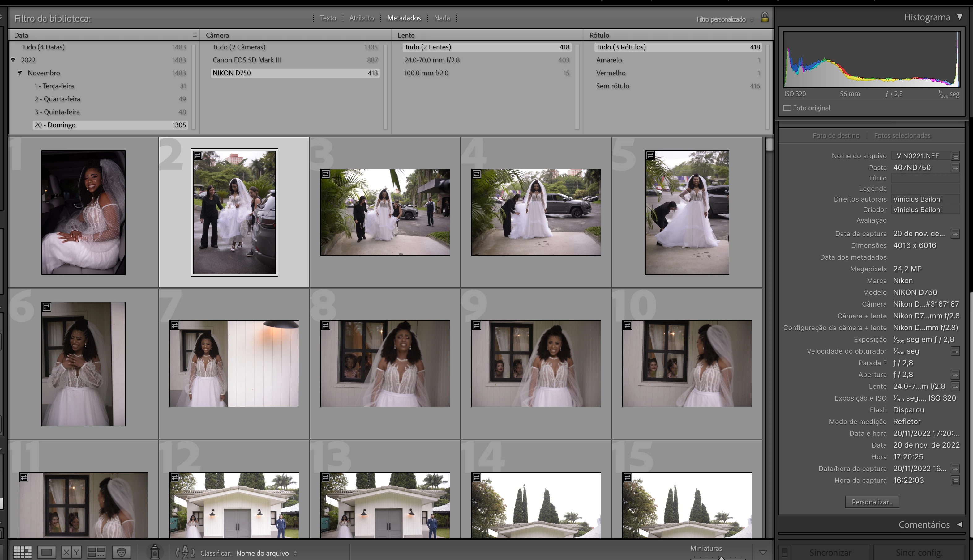
Task: Collapse the Histograma panel
Action: pos(959,17)
